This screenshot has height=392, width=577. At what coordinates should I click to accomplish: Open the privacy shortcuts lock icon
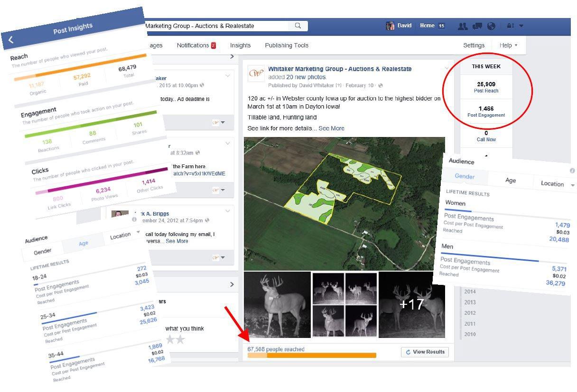511,26
